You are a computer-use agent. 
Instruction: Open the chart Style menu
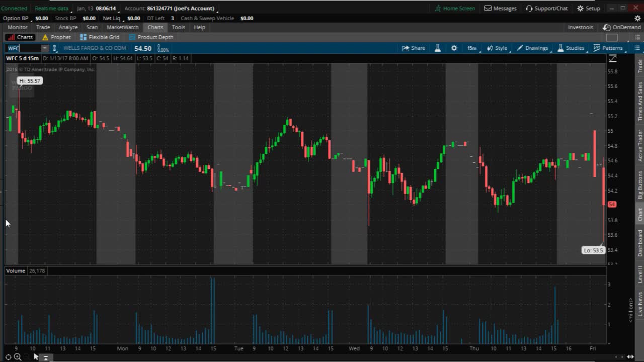tap(498, 48)
